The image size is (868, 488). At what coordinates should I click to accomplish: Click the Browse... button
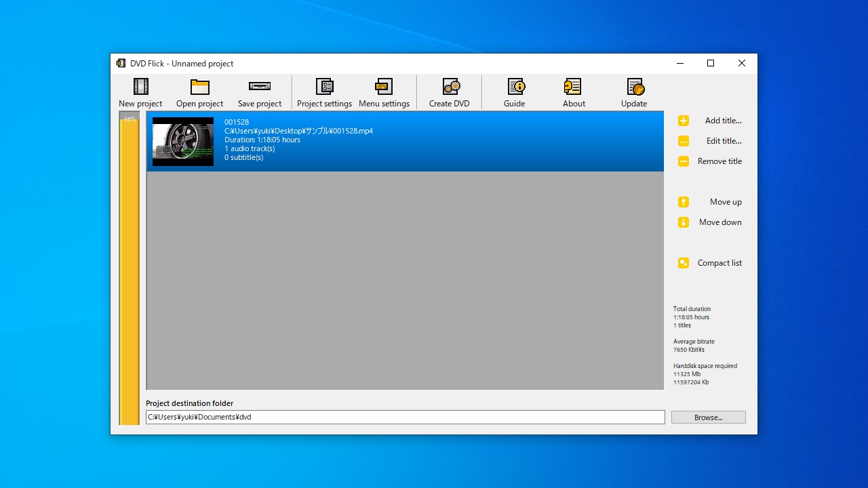pos(709,418)
